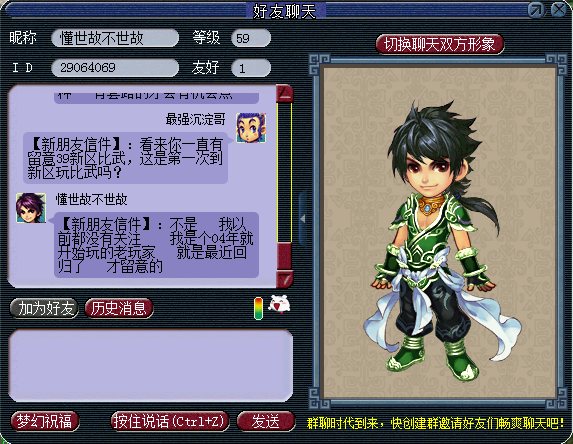Click the white bear emoticon icon
The image size is (573, 444).
(x=280, y=304)
